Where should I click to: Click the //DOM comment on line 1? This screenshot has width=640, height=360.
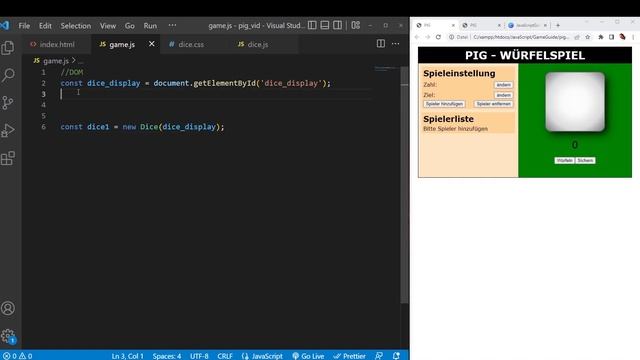[72, 72]
